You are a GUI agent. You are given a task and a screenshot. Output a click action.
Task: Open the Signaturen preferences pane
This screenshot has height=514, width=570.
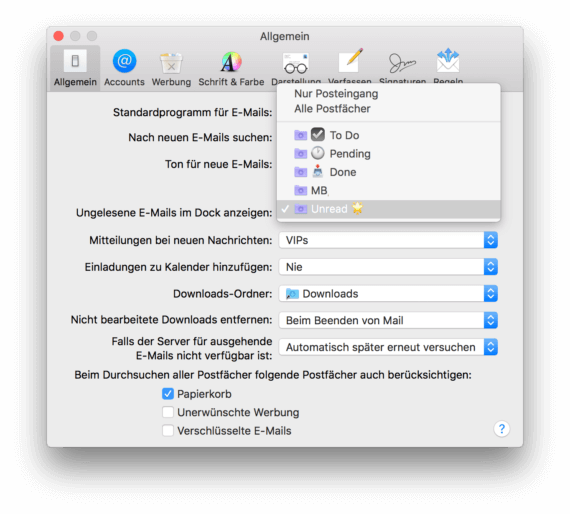pos(402,66)
